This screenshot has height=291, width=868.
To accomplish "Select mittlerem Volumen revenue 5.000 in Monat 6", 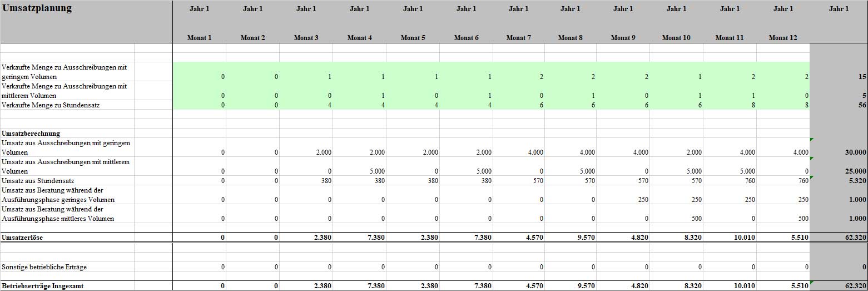I will (x=484, y=171).
